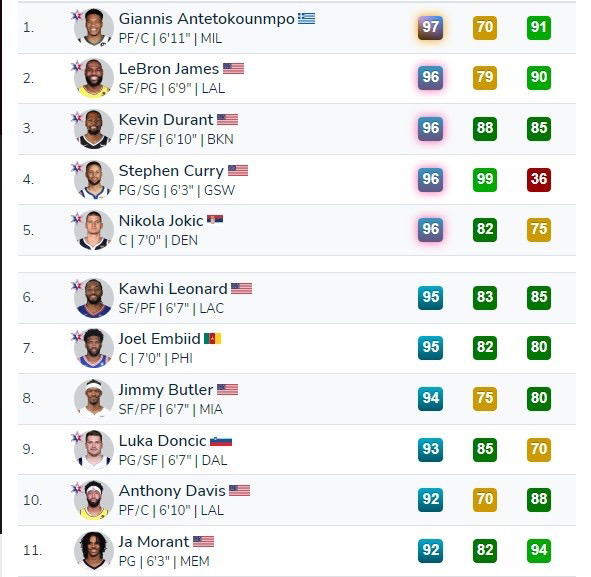Click the all-star badge on LeBron James's photo
The image size is (591, 577).
(x=77, y=67)
